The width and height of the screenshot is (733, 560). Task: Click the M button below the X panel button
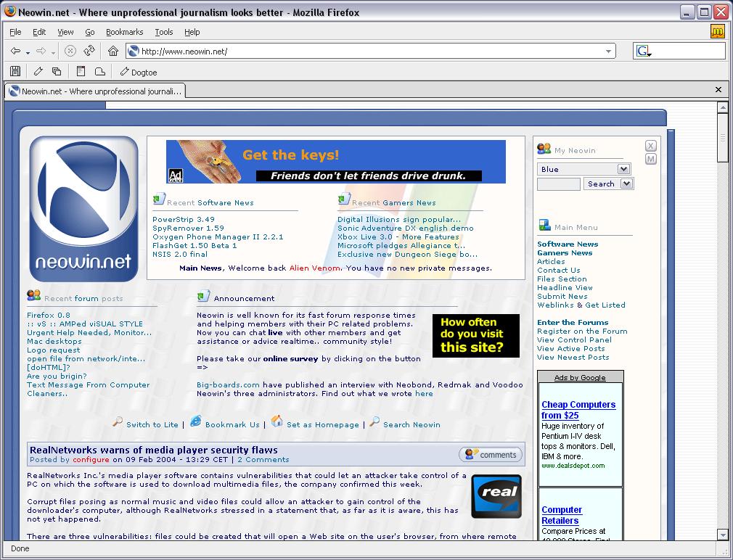(651, 160)
